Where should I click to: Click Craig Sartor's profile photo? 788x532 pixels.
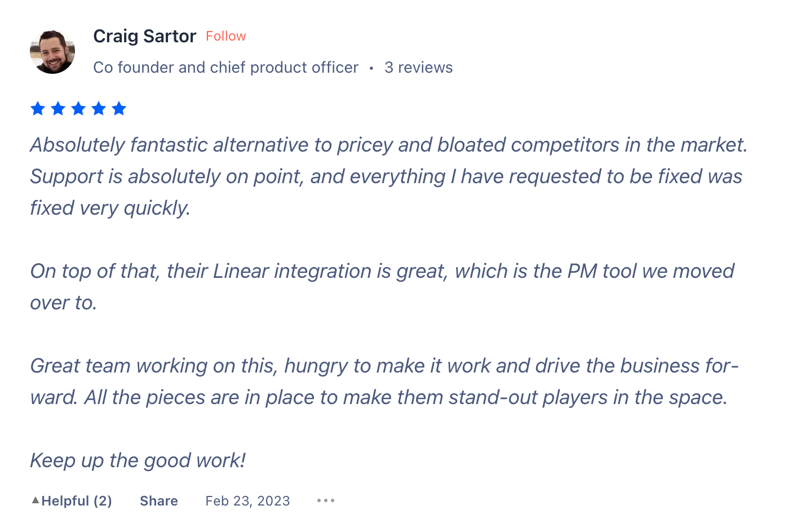pos(52,51)
